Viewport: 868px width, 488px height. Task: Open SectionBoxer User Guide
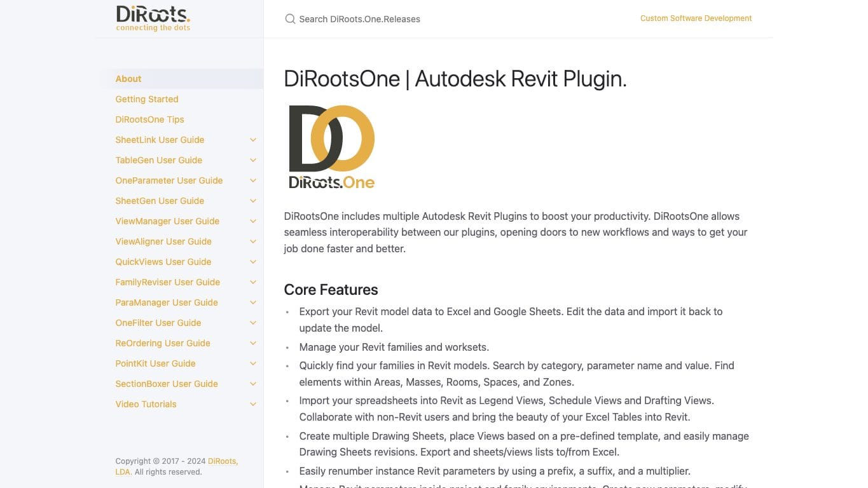click(167, 384)
